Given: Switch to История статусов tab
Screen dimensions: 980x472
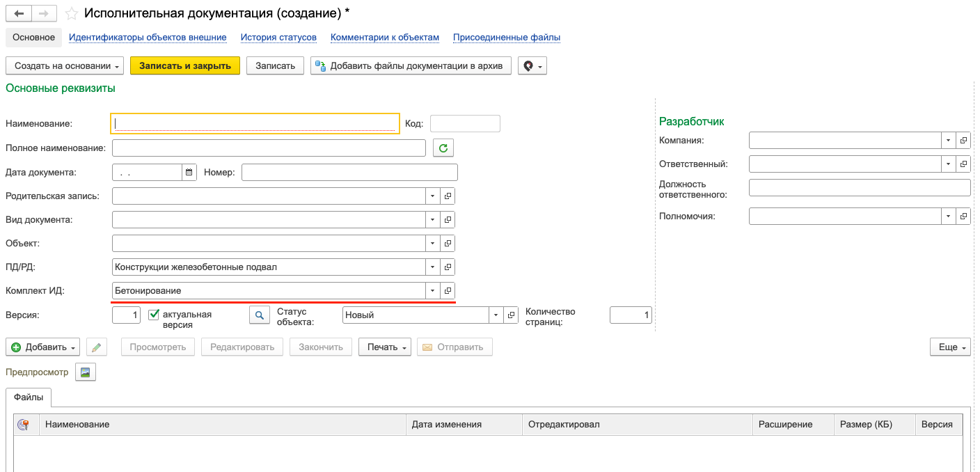Looking at the screenshot, I should [278, 37].
